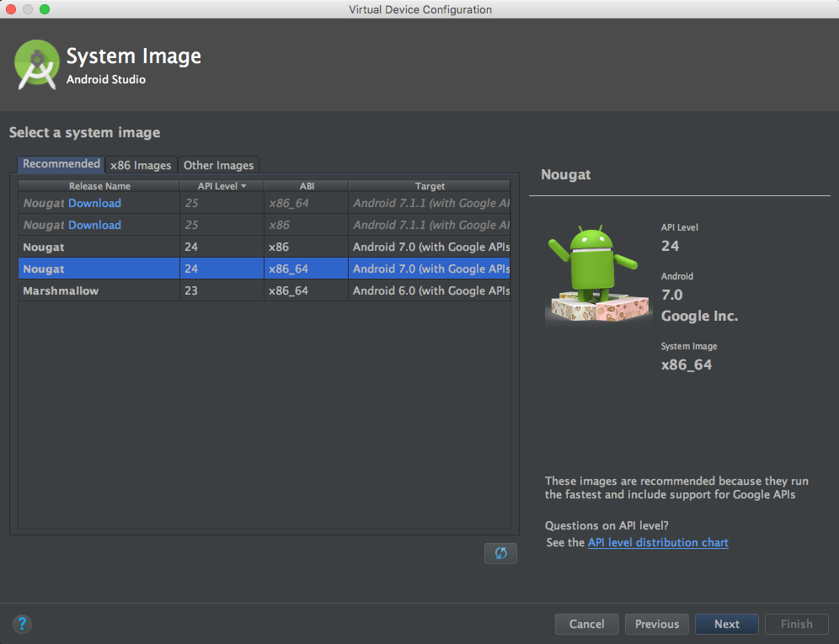Screen dimensions: 839x644
Task: Click the Android Studio logo icon
Action: click(x=36, y=65)
